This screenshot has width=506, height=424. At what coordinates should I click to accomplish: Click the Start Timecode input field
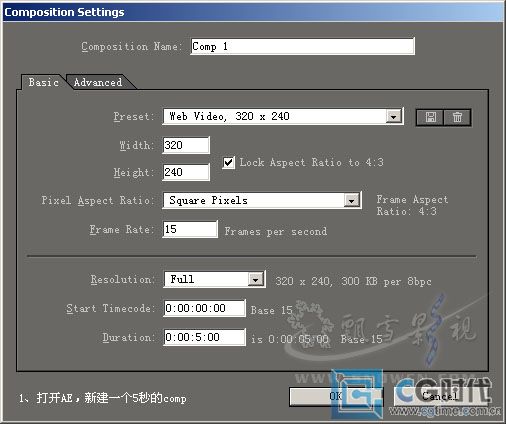tap(204, 308)
